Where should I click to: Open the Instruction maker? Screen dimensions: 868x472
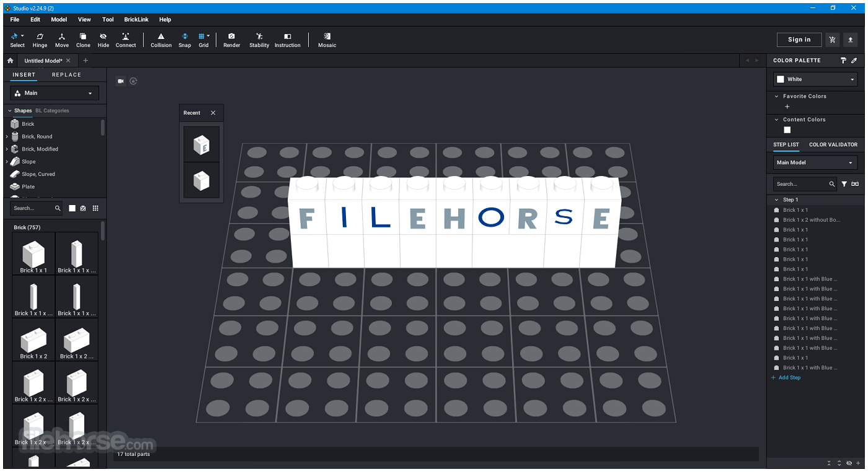pos(288,40)
